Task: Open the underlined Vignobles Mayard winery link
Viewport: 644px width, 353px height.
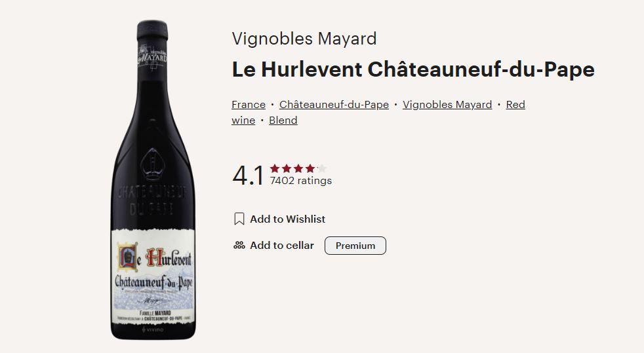Action: point(447,105)
